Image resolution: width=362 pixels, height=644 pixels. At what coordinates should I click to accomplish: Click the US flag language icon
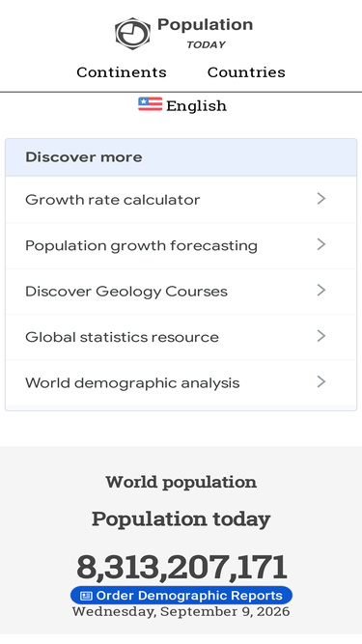(x=151, y=104)
